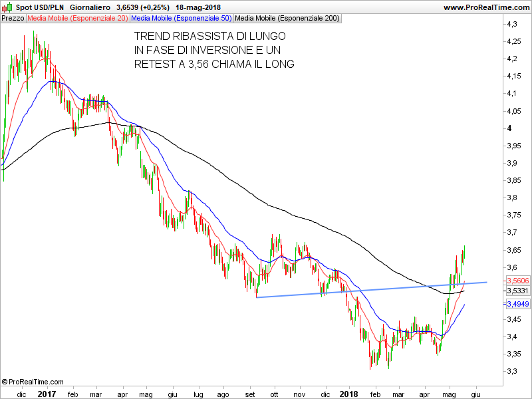The width and height of the screenshot is (532, 399).
Task: Select Media Mobile (Esponenziale 20) tab
Action: [x=78, y=18]
